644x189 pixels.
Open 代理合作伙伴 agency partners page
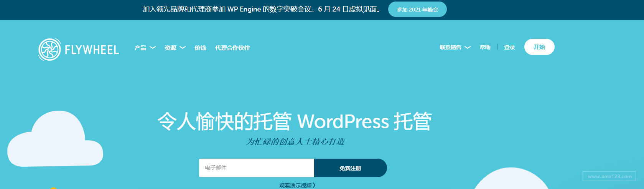click(232, 48)
